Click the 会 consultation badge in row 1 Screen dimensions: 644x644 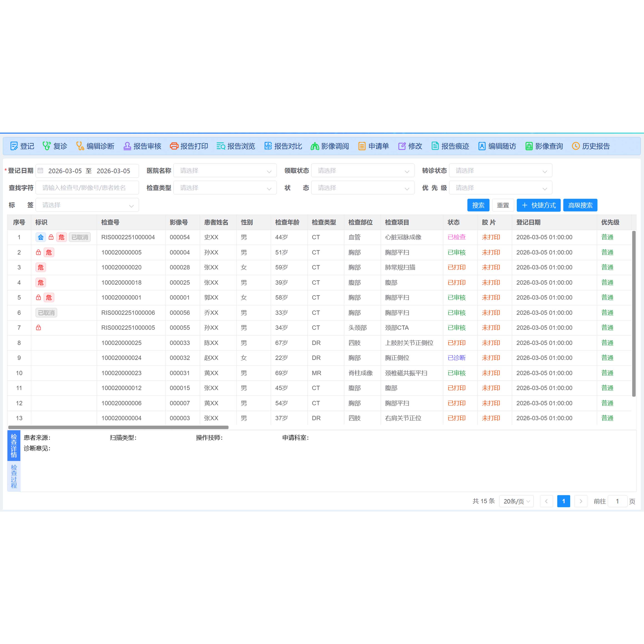(x=41, y=237)
